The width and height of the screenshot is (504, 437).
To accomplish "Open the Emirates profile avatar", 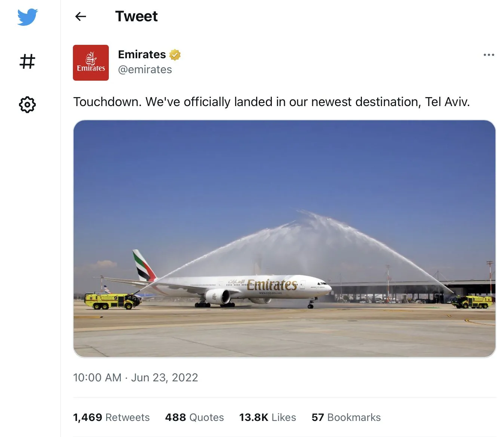I will pyautogui.click(x=91, y=63).
